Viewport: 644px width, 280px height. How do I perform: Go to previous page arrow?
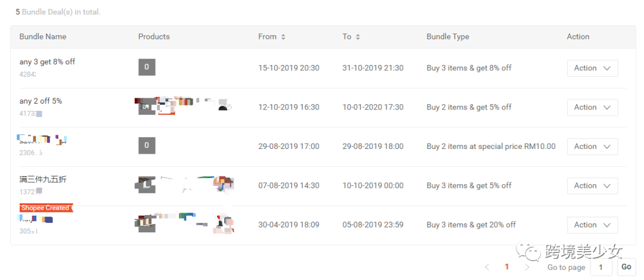[487, 267]
